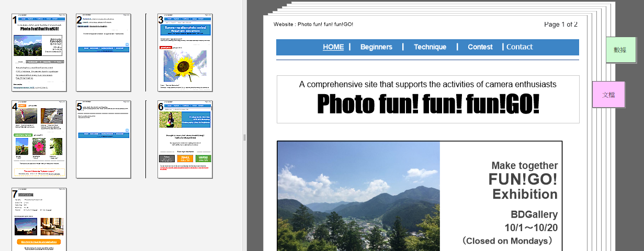Click the HOME link in navigation bar
This screenshot has height=251, width=644.
point(333,47)
